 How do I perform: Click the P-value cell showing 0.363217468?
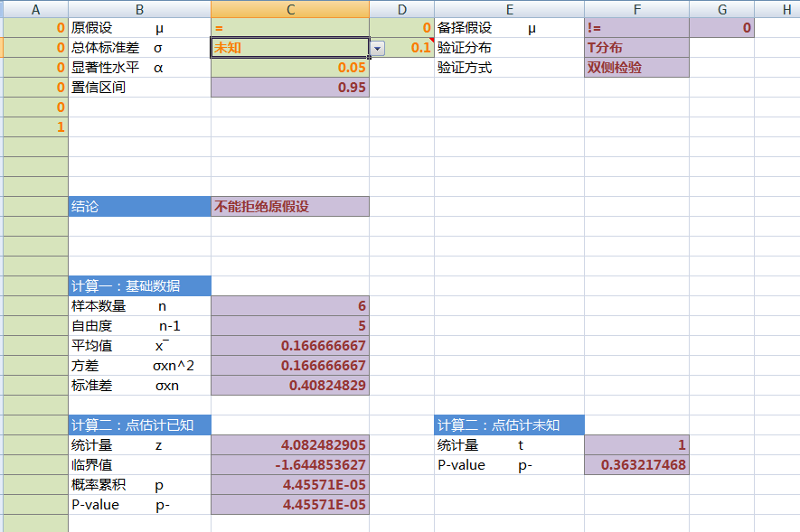pos(636,464)
